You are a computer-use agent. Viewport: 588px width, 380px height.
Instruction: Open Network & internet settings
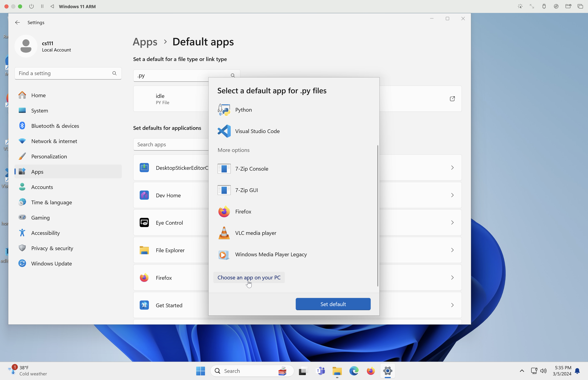coord(68,141)
